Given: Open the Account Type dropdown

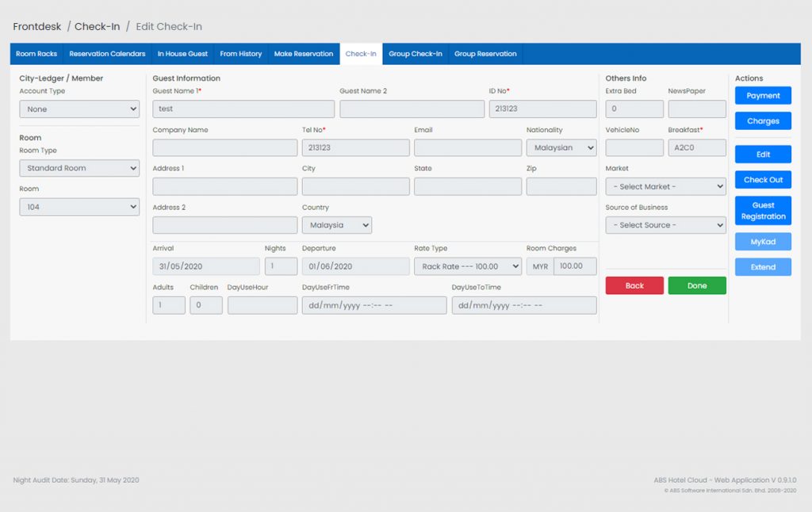Looking at the screenshot, I should pos(79,109).
